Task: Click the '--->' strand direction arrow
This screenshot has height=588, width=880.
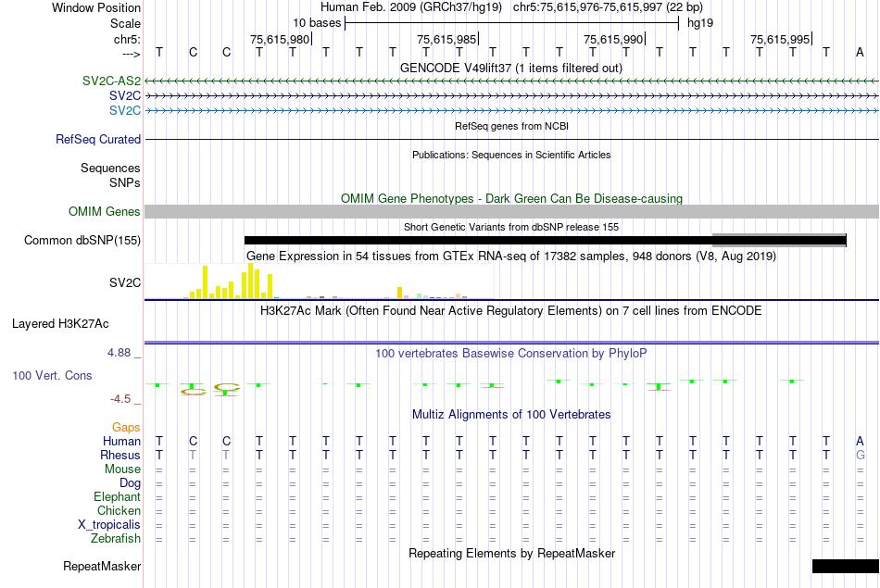Action: [x=132, y=54]
